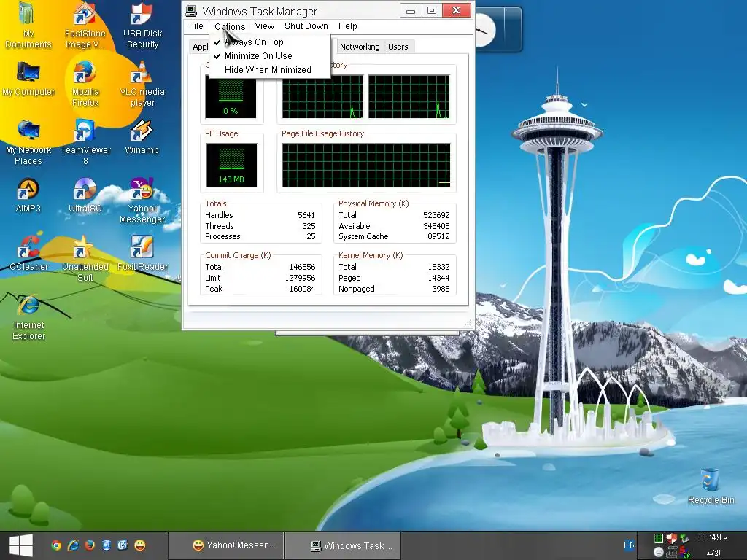Select VLC media player shortcut
This screenshot has width=747, height=560.
coord(142,84)
